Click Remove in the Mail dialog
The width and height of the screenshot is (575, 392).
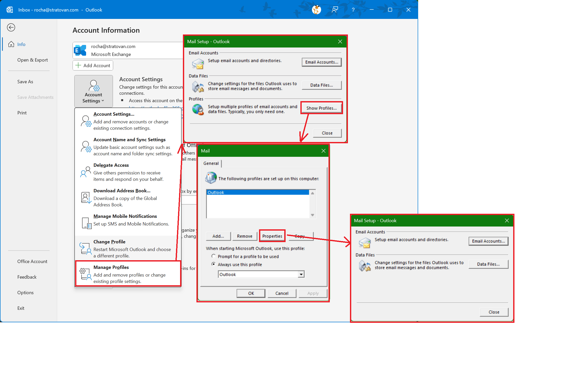(245, 236)
